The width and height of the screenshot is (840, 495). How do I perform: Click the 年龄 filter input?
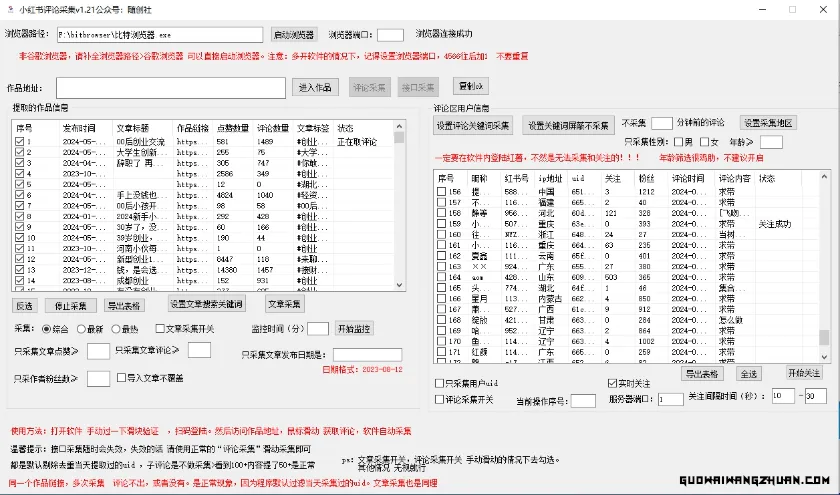tap(771, 142)
